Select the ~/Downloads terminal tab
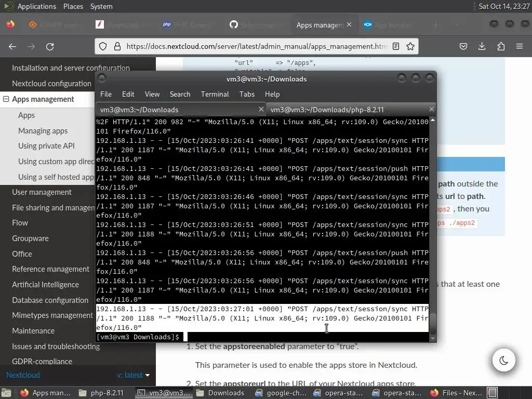The height and width of the screenshot is (399, 532). click(x=181, y=110)
